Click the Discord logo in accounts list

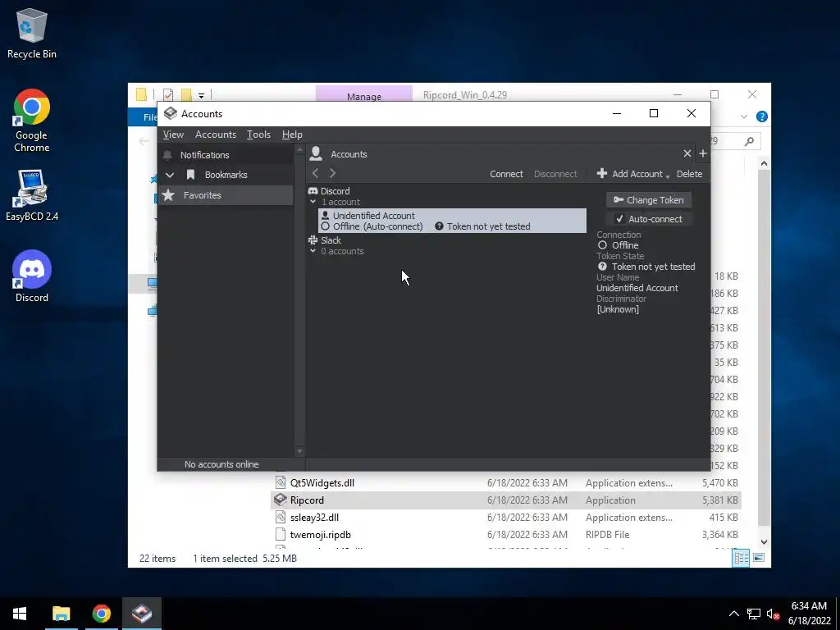(x=313, y=190)
